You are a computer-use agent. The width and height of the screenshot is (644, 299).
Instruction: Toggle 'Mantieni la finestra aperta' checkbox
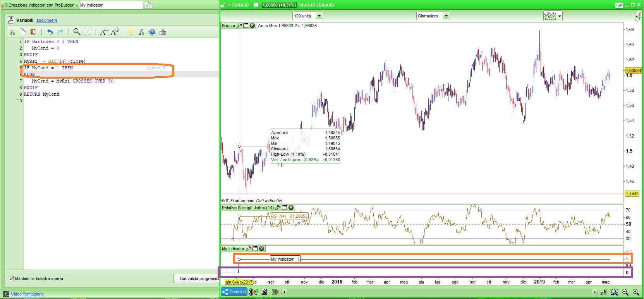[x=11, y=278]
